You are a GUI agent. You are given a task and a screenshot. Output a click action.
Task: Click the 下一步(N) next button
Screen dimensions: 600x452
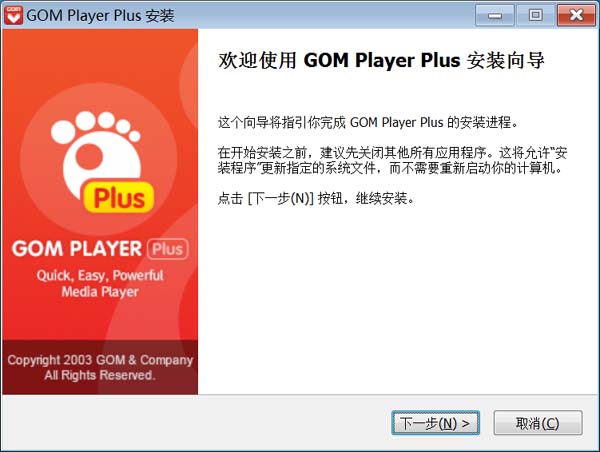pos(435,423)
